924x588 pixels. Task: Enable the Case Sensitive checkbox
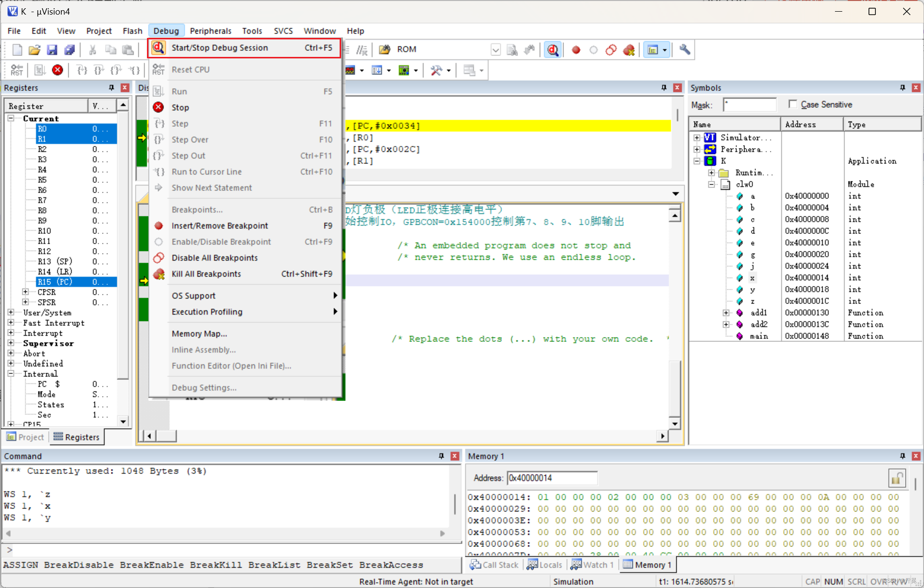(x=793, y=104)
